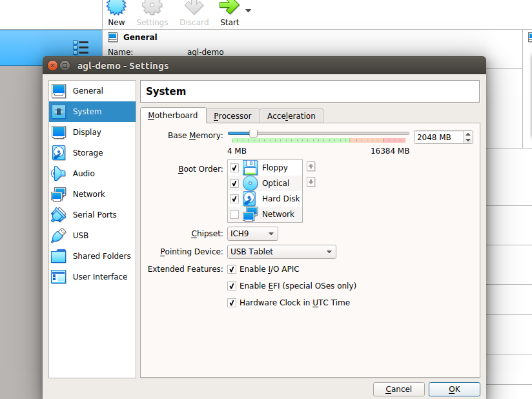Open Display settings category
The image size is (532, 399).
point(92,132)
